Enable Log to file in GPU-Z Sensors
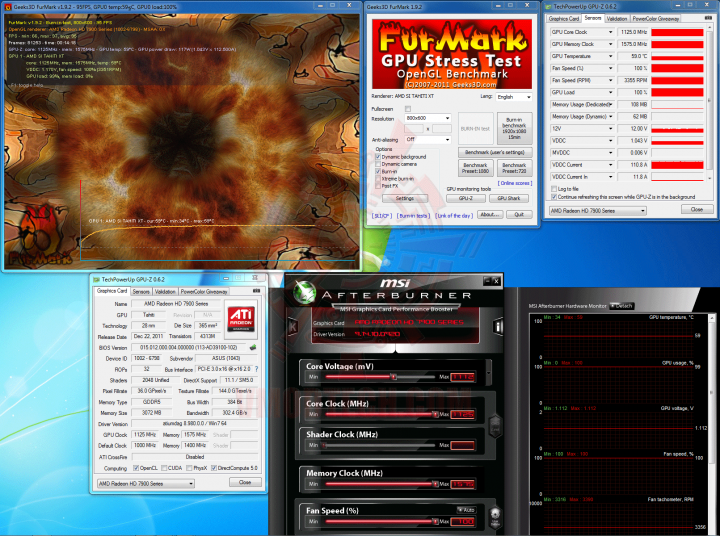 click(554, 189)
